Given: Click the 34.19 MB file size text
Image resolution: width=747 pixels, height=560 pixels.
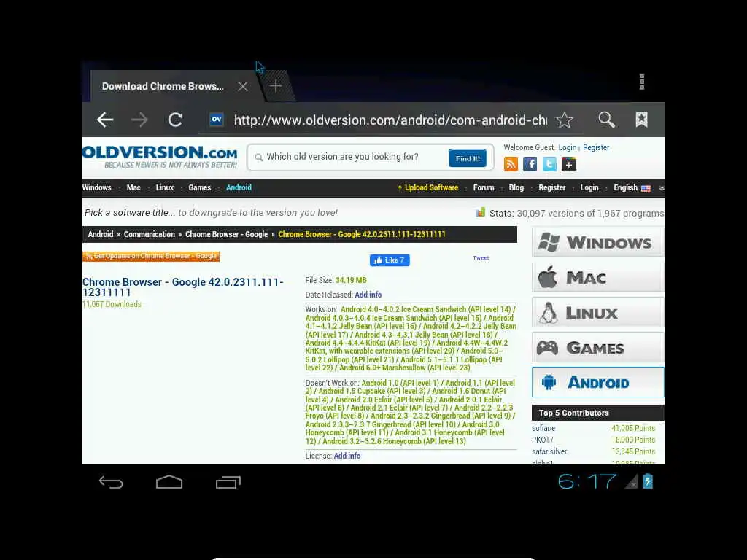Looking at the screenshot, I should tap(351, 281).
